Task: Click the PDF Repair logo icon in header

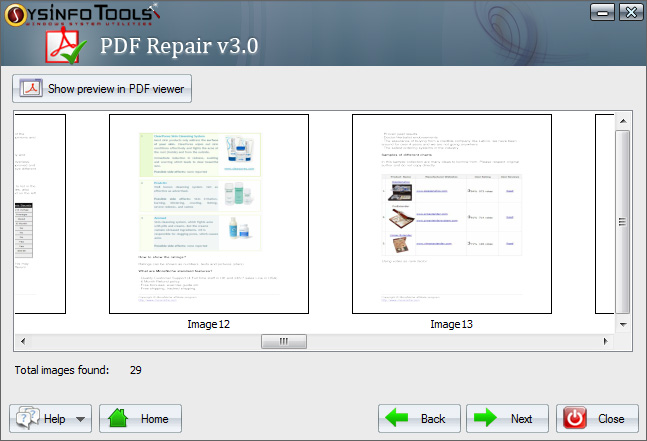Action: pyautogui.click(x=72, y=47)
